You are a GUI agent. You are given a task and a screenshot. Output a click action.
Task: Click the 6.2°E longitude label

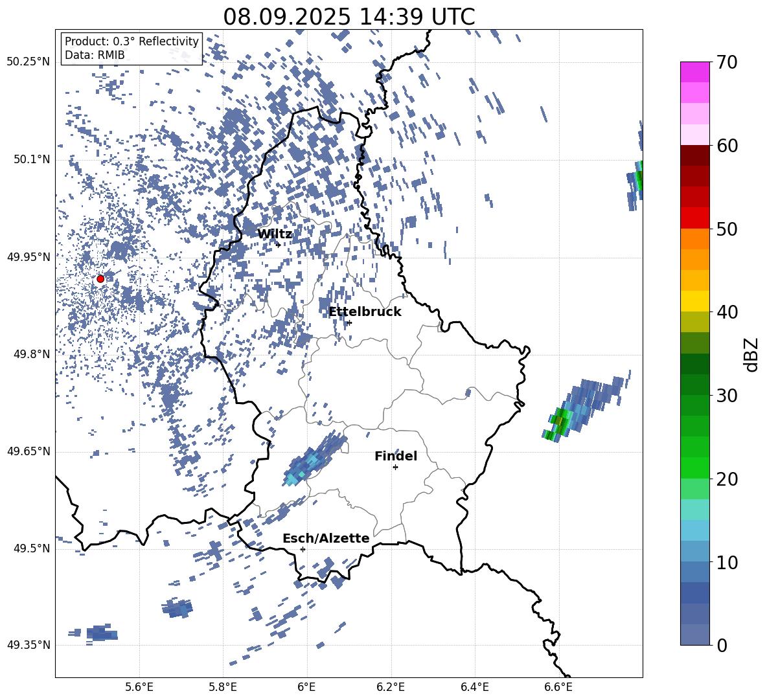click(x=391, y=687)
